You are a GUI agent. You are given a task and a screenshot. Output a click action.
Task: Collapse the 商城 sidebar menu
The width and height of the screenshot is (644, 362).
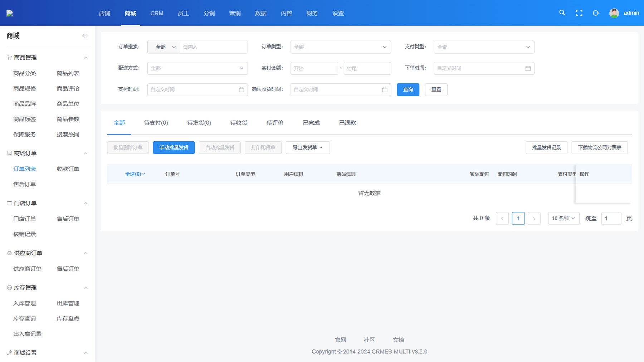click(x=85, y=36)
